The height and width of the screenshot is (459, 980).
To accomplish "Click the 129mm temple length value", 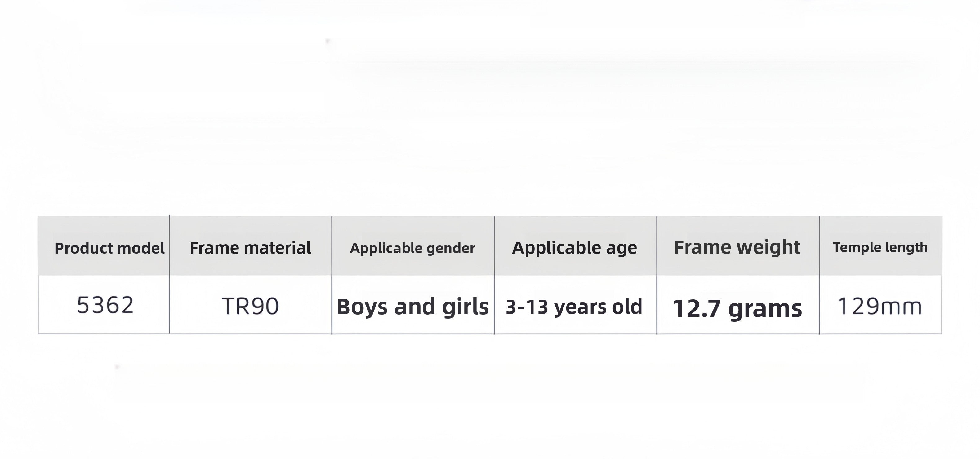I will 880,306.
